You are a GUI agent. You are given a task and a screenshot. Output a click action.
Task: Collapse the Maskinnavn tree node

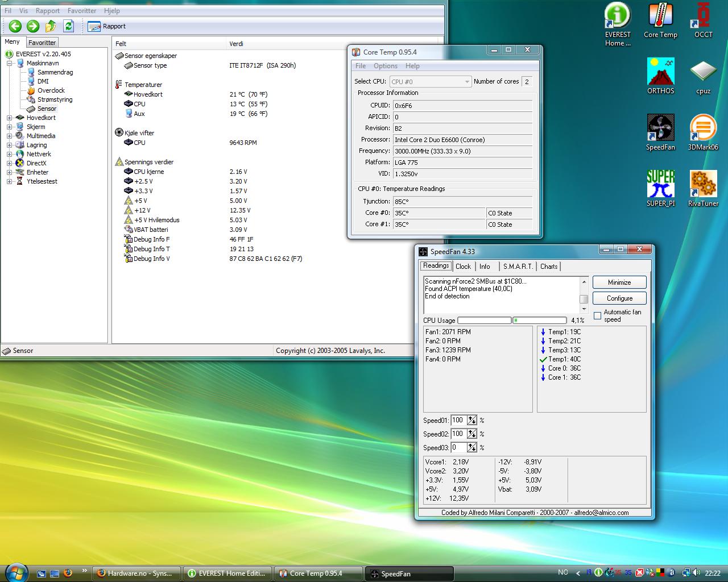(9, 63)
